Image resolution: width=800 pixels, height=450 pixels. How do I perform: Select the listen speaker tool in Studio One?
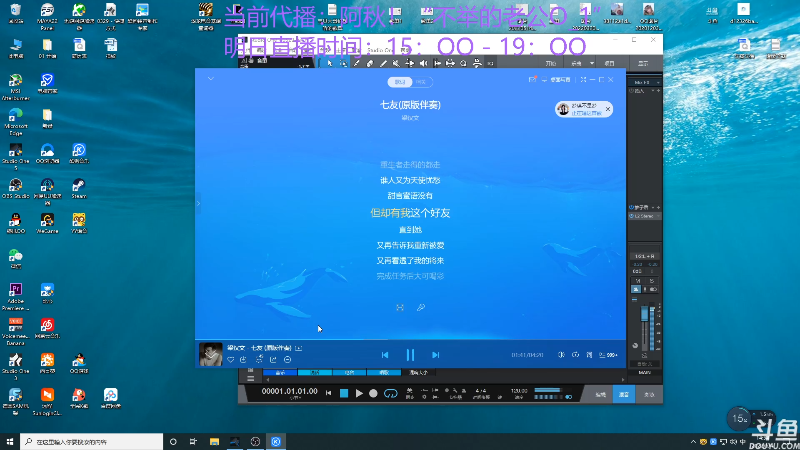click(x=423, y=63)
